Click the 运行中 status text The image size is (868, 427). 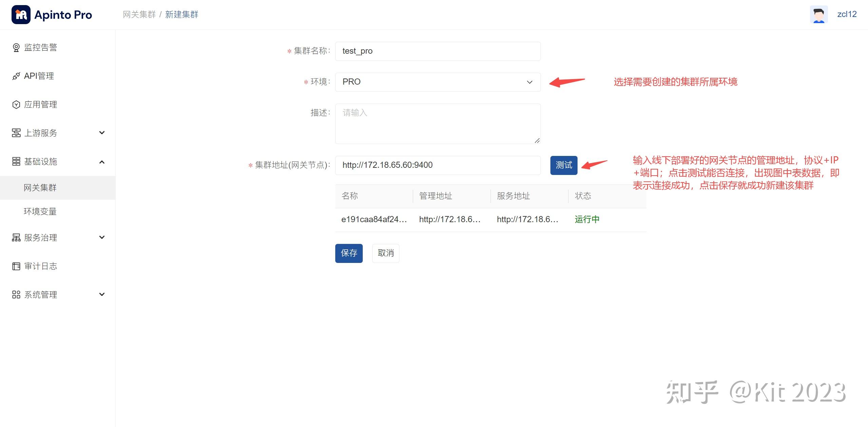(587, 220)
